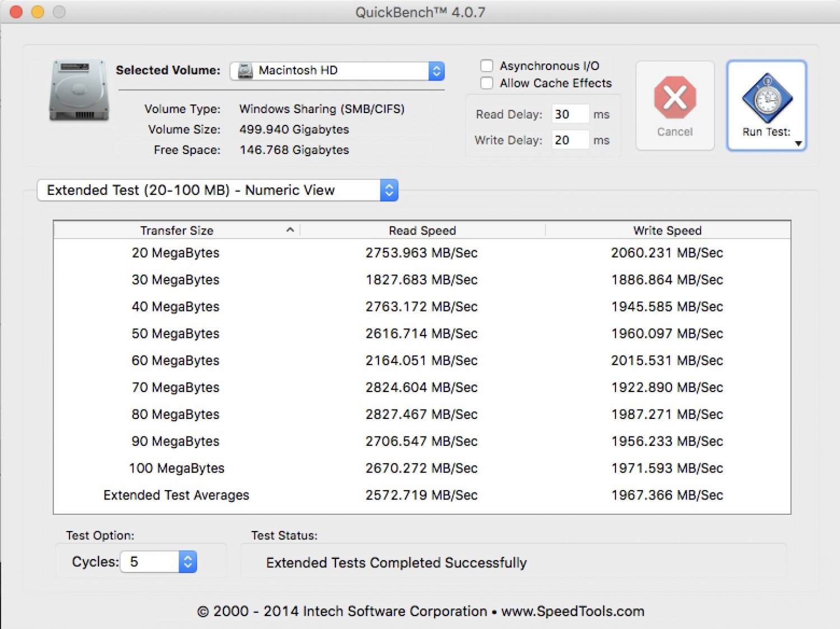Click the hard drive volume icon
The width and height of the screenshot is (840, 629).
tap(79, 90)
